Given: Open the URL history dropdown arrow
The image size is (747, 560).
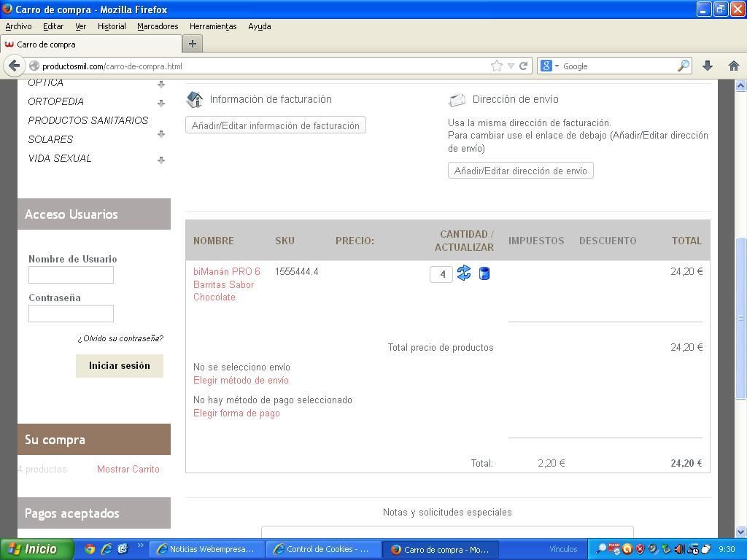Looking at the screenshot, I should (511, 66).
